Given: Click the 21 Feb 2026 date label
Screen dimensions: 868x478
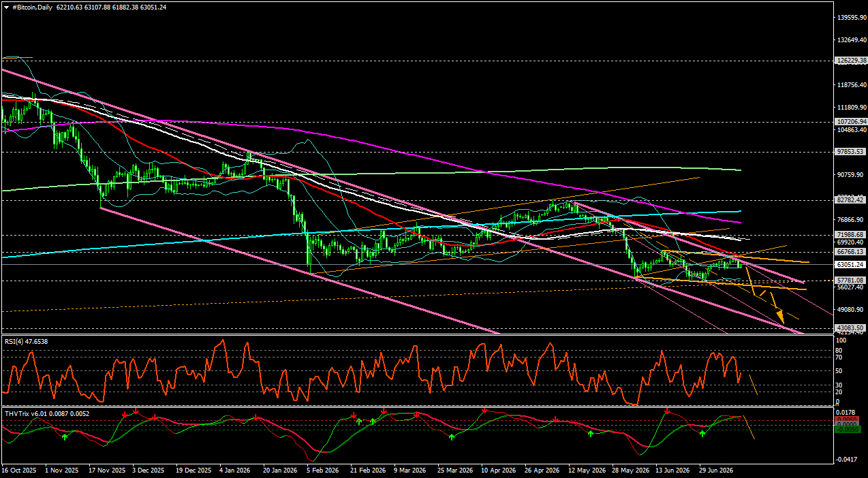Looking at the screenshot, I should (x=369, y=471).
